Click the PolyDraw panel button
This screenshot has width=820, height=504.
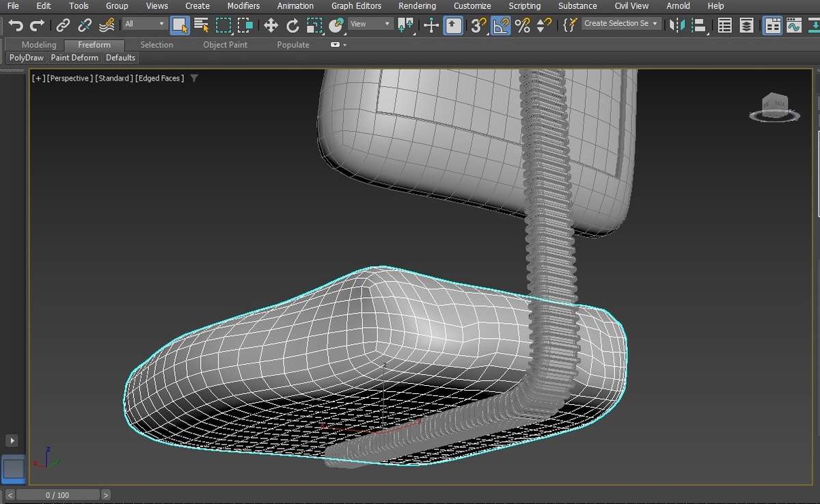click(x=26, y=58)
